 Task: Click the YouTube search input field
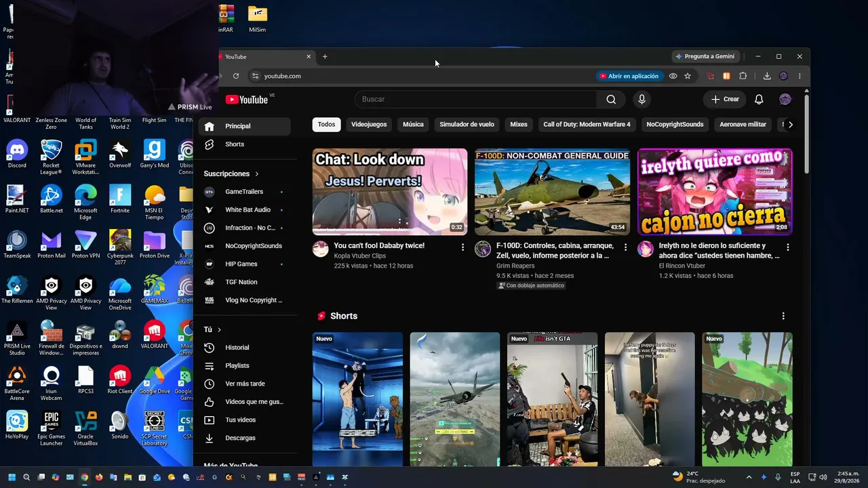click(x=475, y=100)
